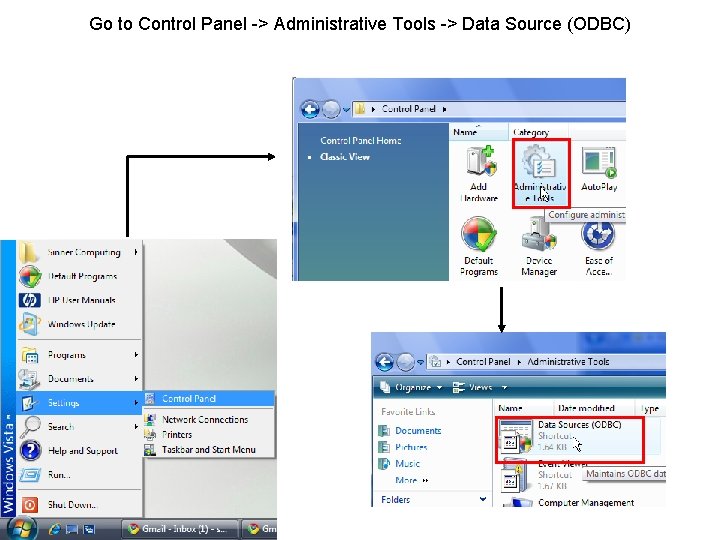Open Ease of Access icon
720x540 pixels.
[x=598, y=248]
